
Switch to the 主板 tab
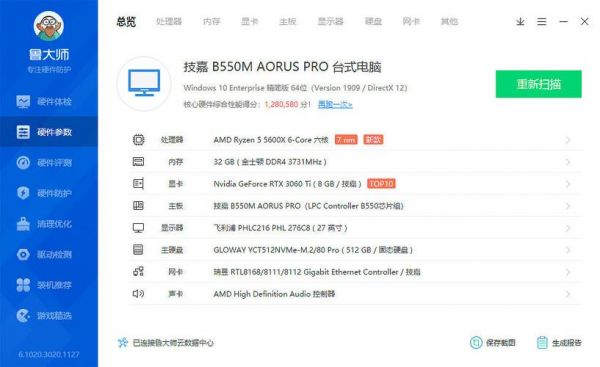288,21
